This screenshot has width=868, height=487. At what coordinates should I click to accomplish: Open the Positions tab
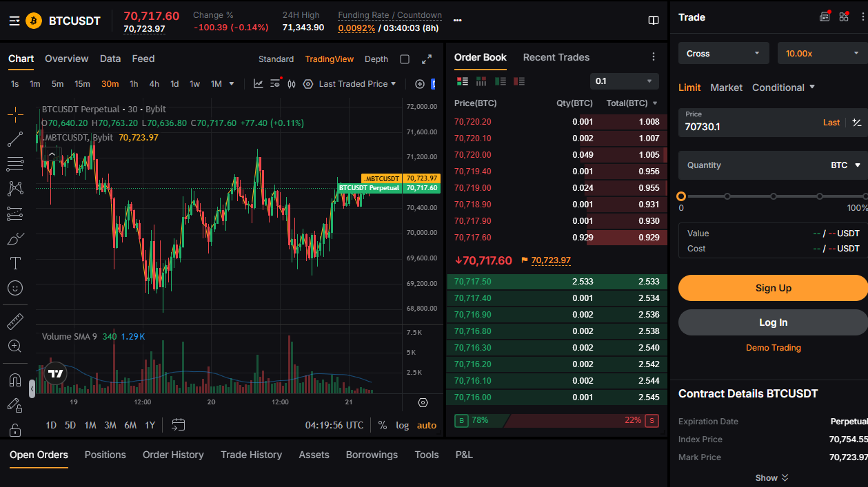(x=105, y=455)
